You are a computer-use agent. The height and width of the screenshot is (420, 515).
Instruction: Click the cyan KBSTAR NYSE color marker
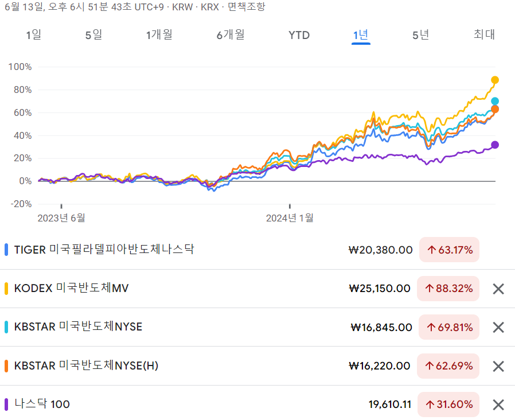pos(6,326)
